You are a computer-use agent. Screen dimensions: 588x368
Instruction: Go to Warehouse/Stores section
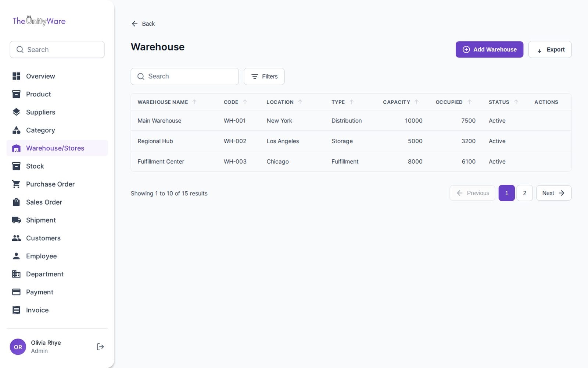coord(57,148)
